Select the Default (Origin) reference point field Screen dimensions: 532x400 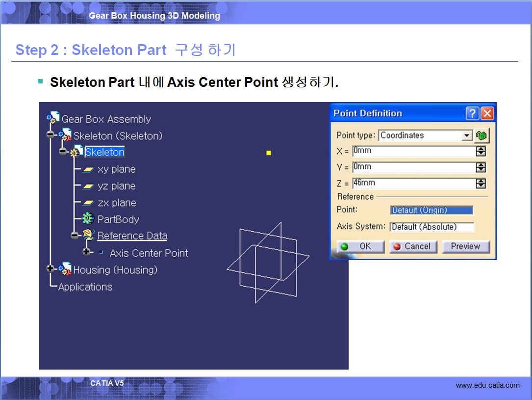point(431,210)
